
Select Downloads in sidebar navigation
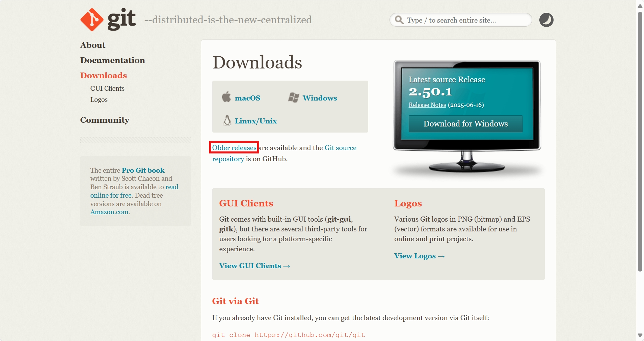(x=104, y=76)
